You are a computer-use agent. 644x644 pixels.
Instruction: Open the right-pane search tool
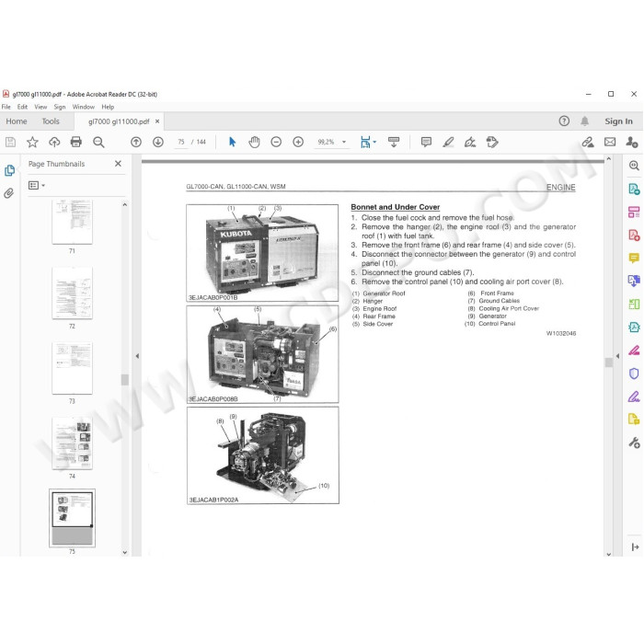634,166
